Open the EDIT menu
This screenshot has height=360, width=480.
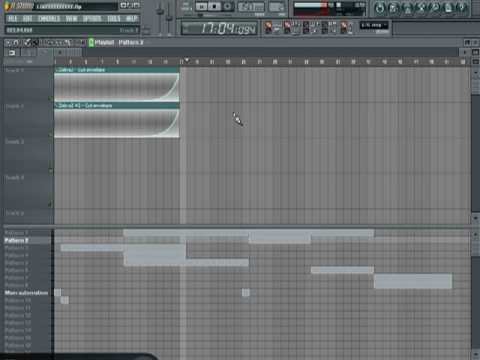point(28,19)
